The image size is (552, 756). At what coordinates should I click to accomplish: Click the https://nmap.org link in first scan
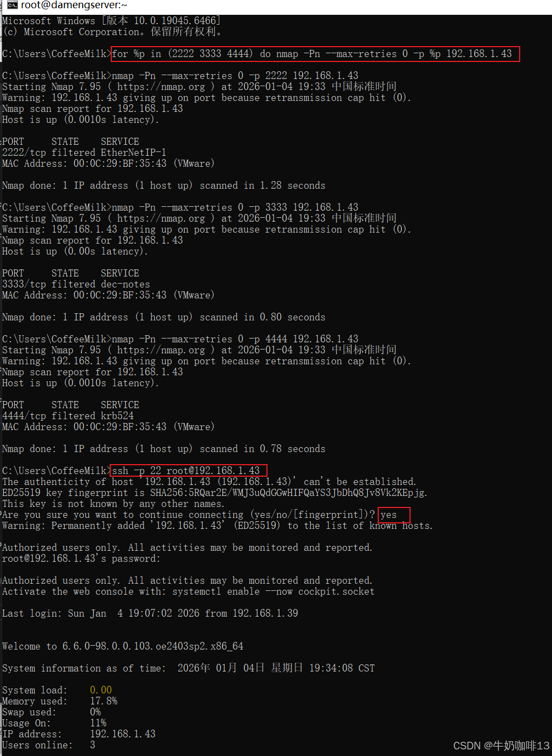(x=161, y=87)
